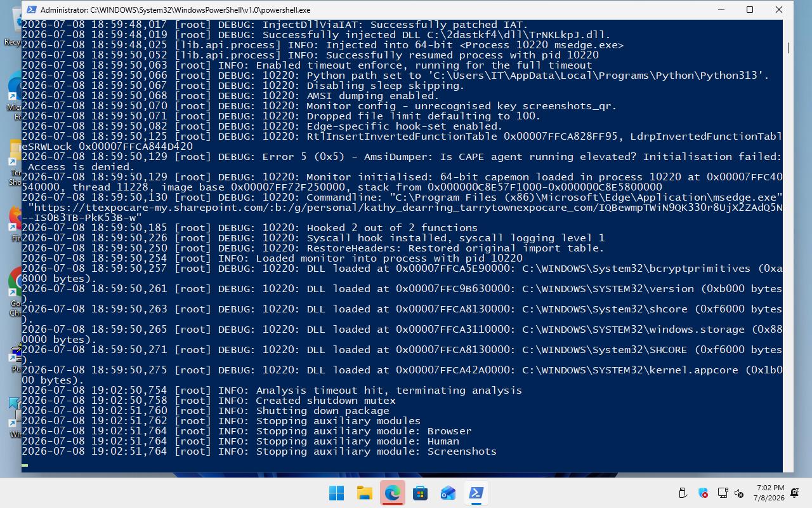
Task: Click 'RestoreHeaders: Restored original import table' line
Action: (x=313, y=248)
